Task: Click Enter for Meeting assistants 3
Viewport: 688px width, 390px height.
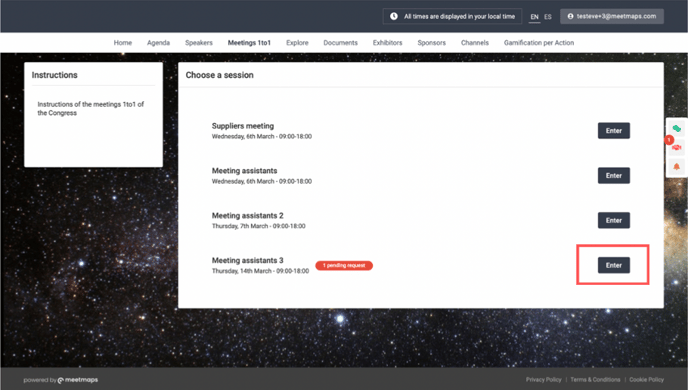Action: click(613, 265)
